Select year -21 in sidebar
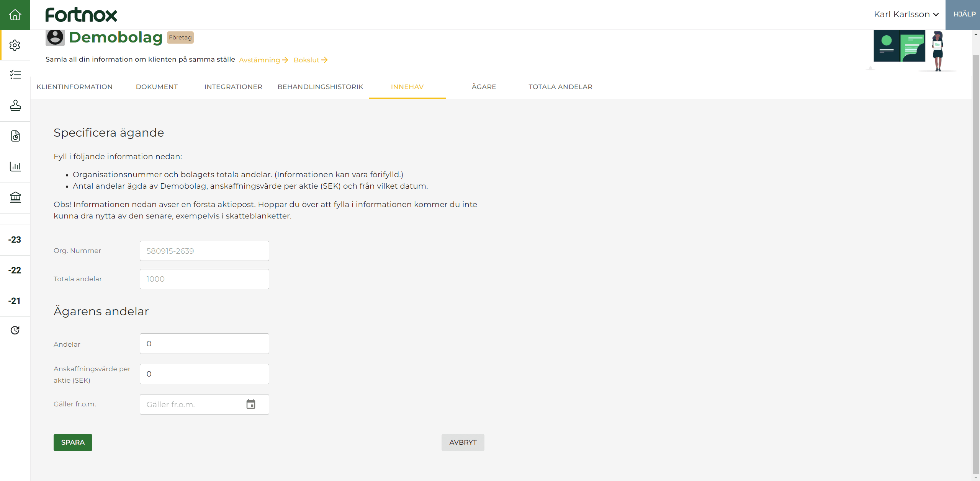980x481 pixels. [15, 301]
